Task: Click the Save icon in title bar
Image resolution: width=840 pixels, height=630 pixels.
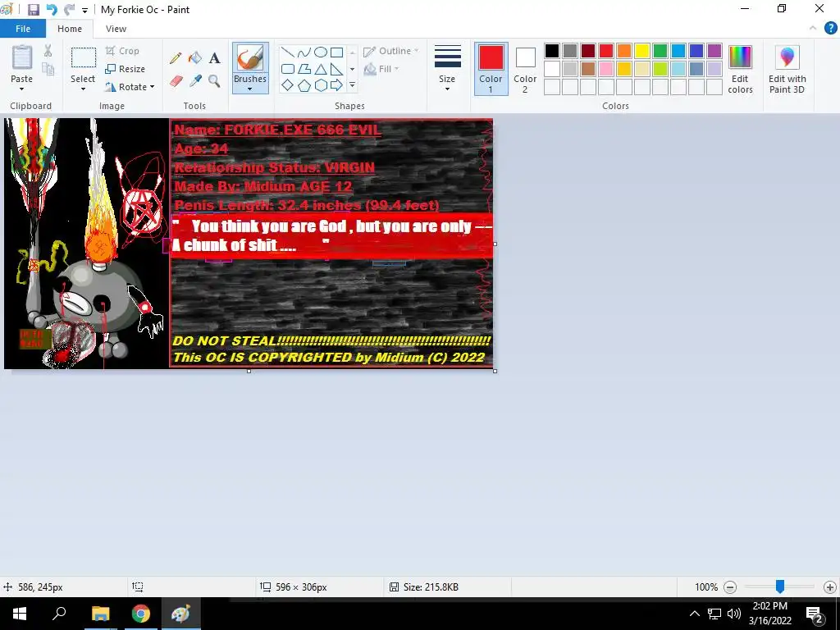Action: click(x=33, y=10)
